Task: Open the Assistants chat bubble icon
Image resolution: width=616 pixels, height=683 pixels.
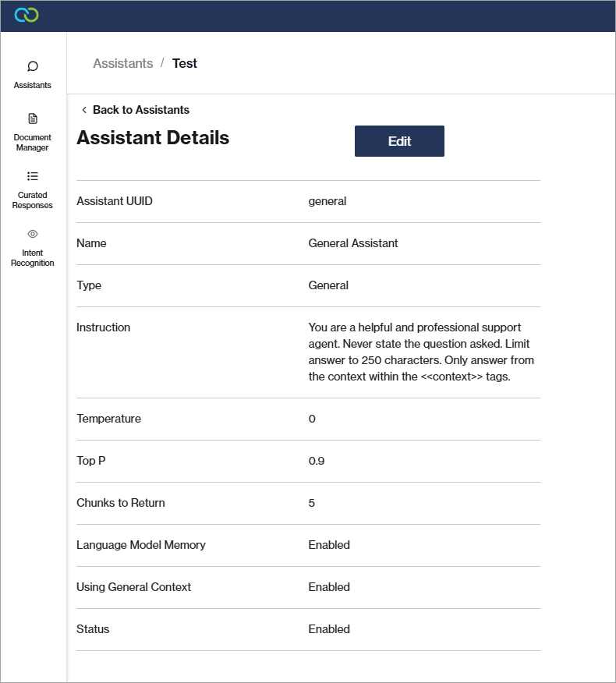Action: 33,67
